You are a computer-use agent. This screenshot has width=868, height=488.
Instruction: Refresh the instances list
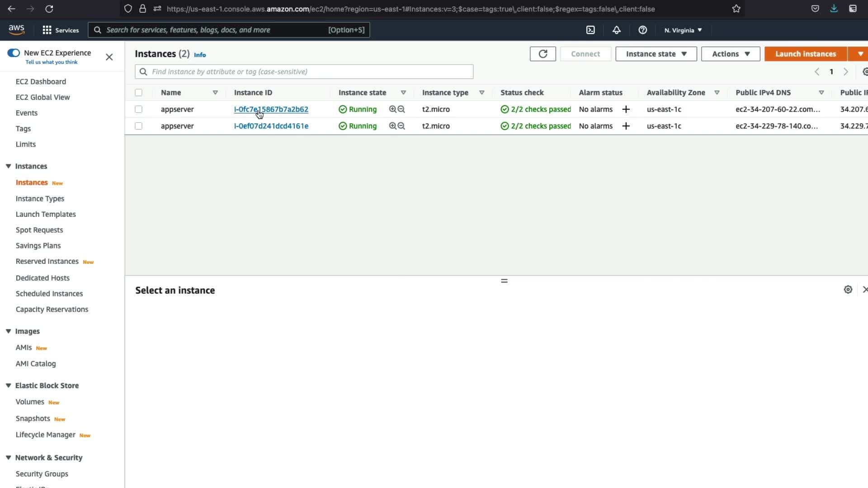click(542, 54)
